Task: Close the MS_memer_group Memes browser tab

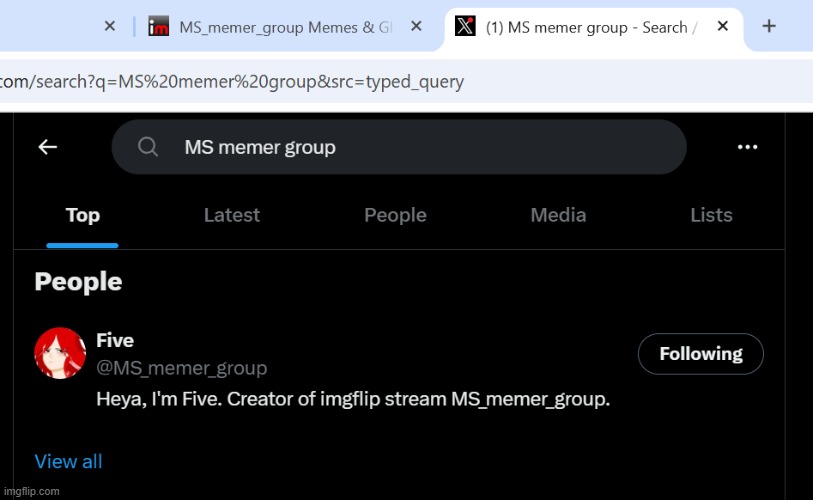Action: point(416,26)
